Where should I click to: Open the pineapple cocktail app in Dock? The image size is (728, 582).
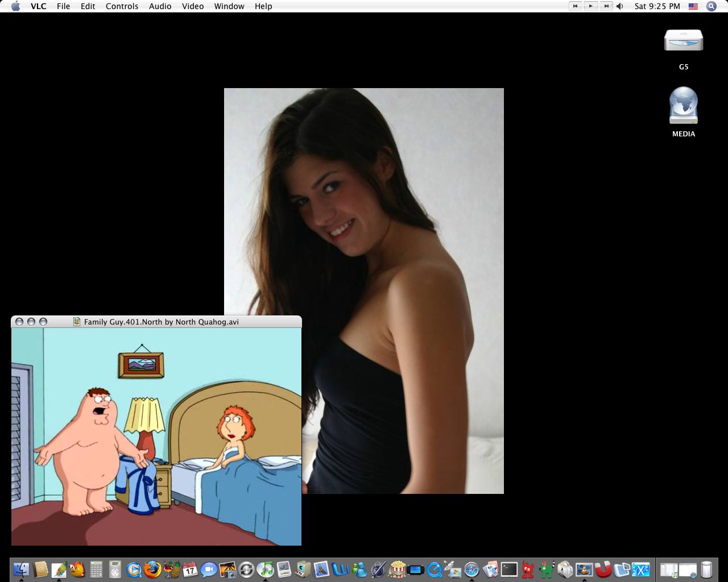tap(171, 569)
